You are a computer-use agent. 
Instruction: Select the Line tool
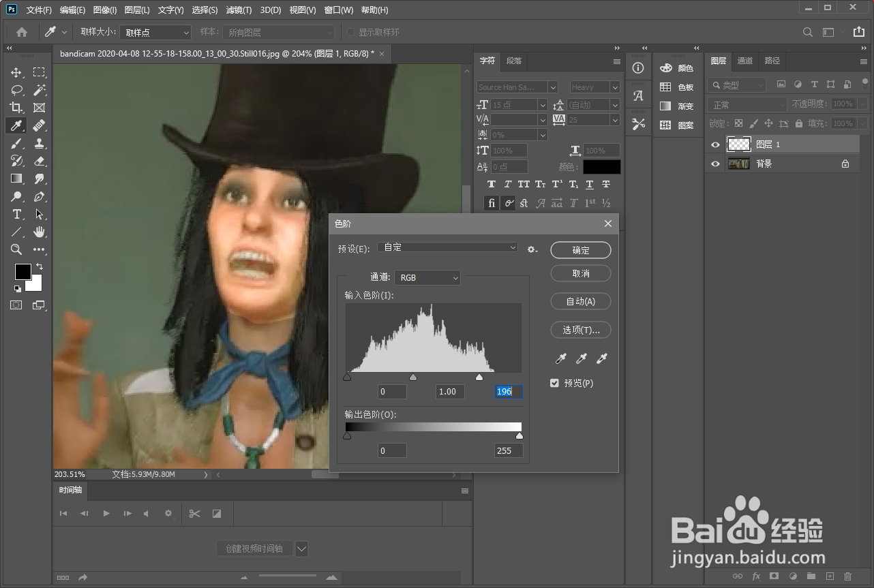click(x=16, y=232)
